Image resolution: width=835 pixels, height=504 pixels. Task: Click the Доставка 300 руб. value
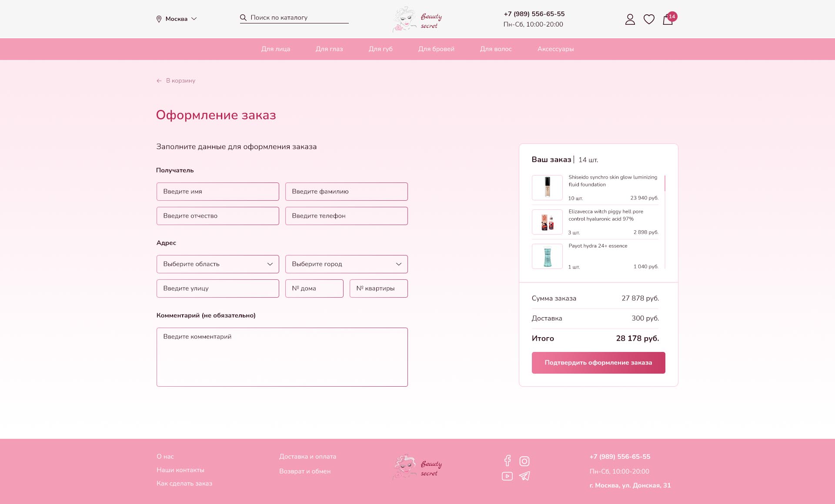coord(645,318)
